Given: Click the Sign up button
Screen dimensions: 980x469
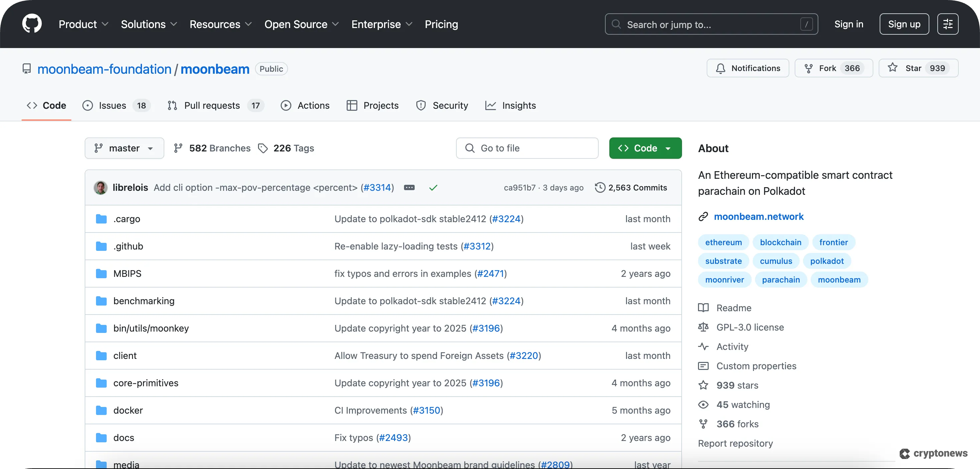Looking at the screenshot, I should [x=904, y=24].
